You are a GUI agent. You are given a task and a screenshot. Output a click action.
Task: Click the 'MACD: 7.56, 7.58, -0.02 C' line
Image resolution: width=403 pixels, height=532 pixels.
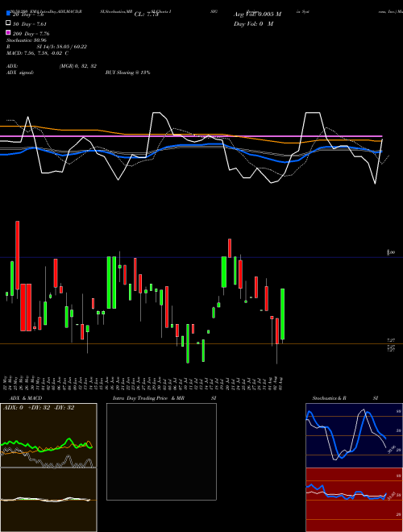(x=37, y=53)
